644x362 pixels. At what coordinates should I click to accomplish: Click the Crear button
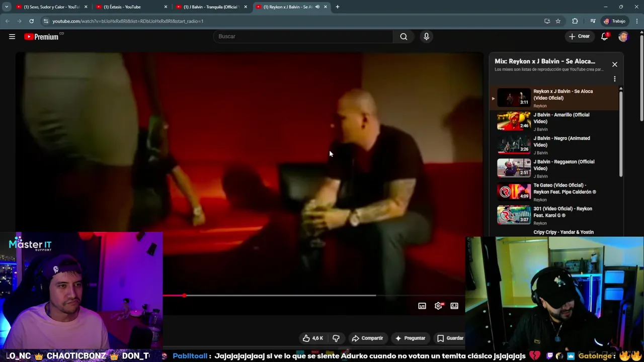579,36
